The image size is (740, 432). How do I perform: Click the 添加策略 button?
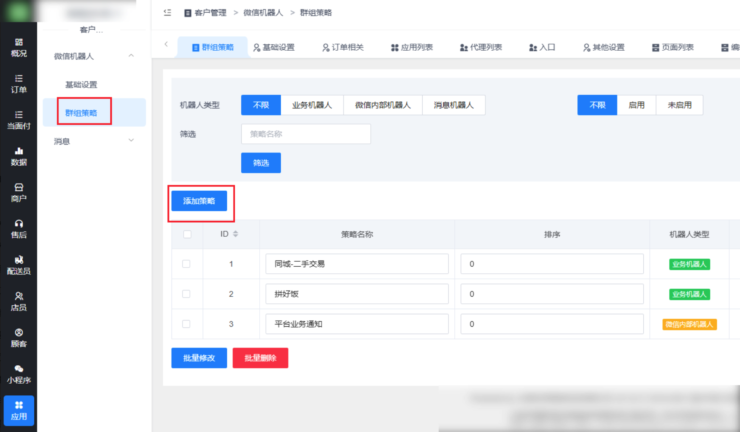tap(198, 201)
